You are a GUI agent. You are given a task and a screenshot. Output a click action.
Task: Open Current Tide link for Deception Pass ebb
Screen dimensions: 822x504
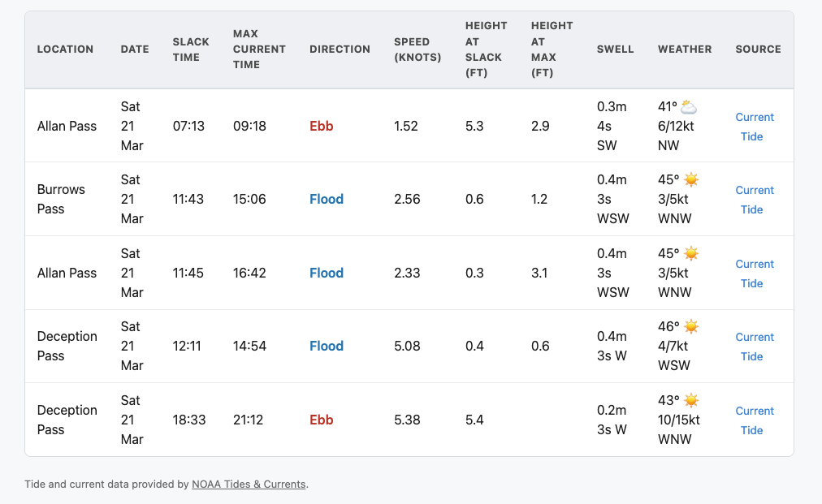[x=754, y=420]
